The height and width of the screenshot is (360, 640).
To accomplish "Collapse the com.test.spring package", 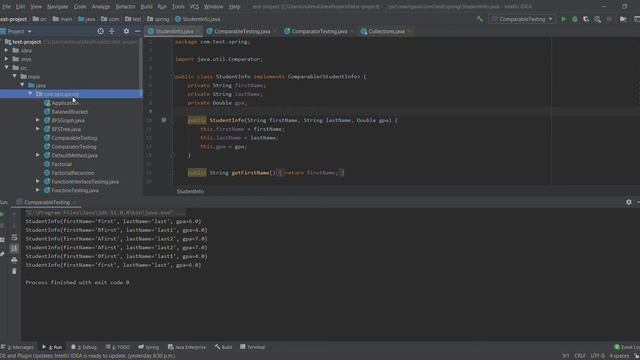I will click(30, 94).
